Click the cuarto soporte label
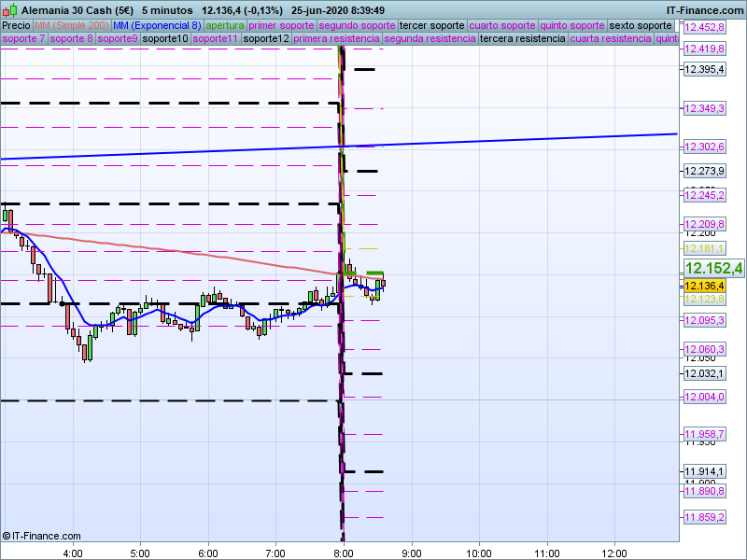The image size is (747, 560). (502, 26)
